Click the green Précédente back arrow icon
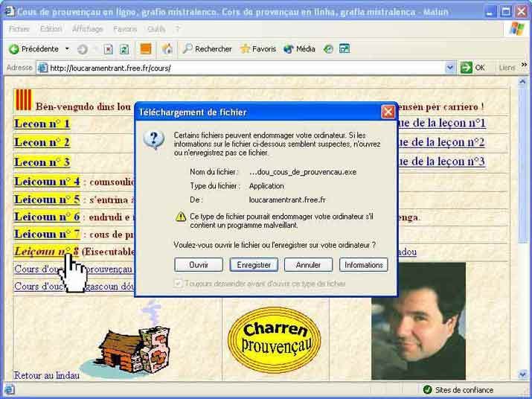Viewport: 532px width, 399px height. tap(14, 49)
